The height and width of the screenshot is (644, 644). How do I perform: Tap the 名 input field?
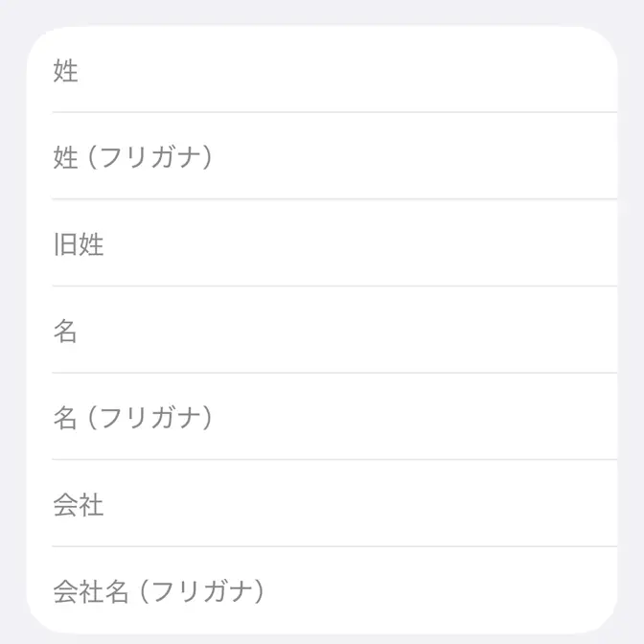(326, 331)
